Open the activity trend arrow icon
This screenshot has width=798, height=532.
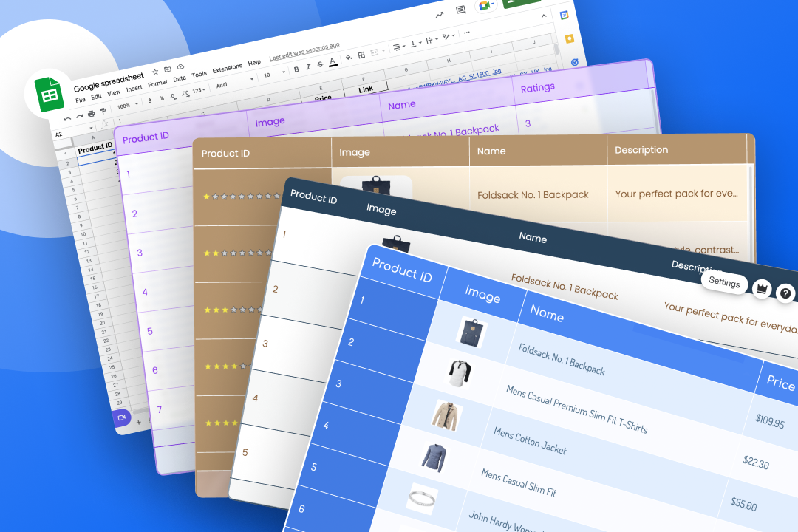tap(439, 16)
